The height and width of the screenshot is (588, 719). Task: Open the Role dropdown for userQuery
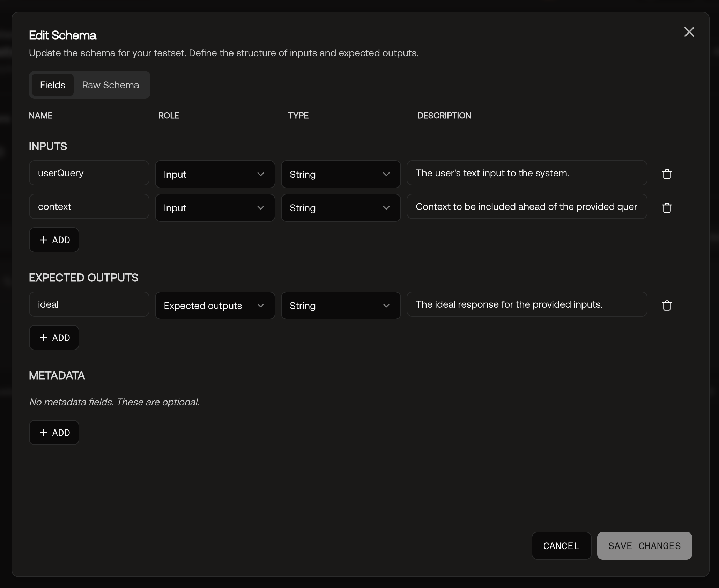point(215,174)
